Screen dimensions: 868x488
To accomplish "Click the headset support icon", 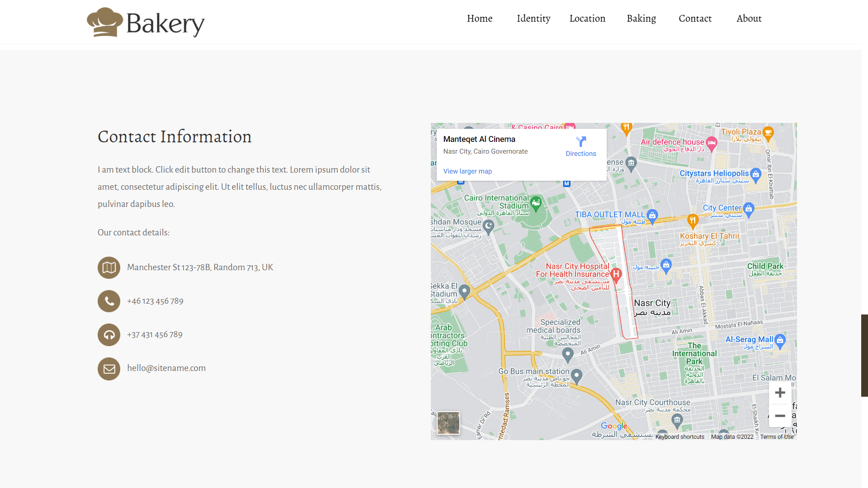I will [109, 335].
